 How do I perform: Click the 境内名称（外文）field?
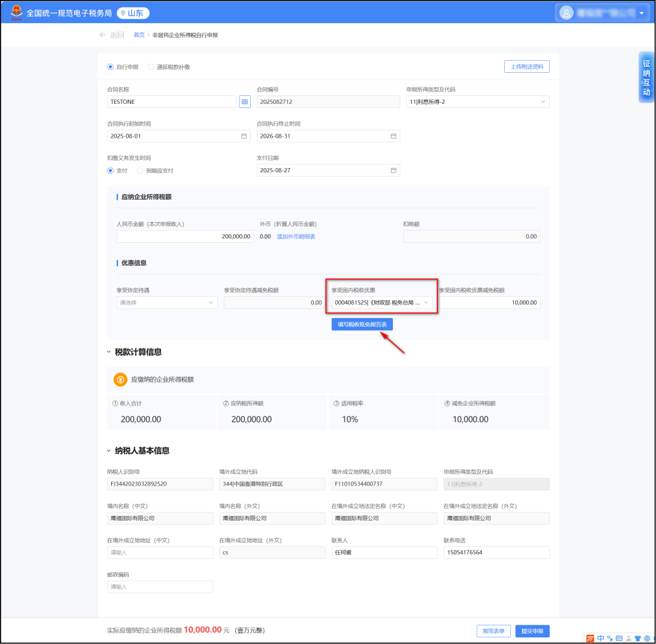(x=272, y=518)
